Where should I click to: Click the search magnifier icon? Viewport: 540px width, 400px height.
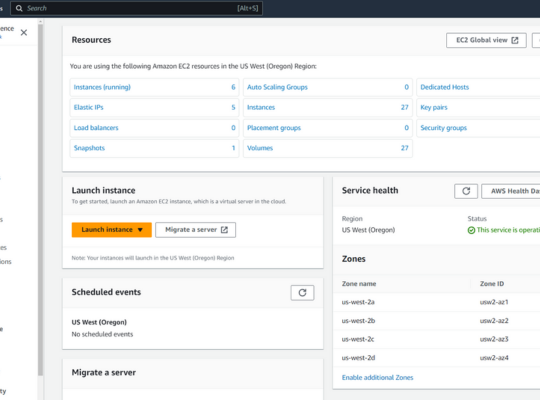point(19,8)
